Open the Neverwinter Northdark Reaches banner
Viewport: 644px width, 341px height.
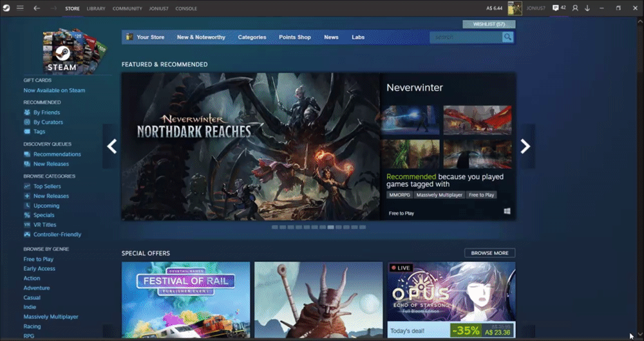[x=251, y=147]
